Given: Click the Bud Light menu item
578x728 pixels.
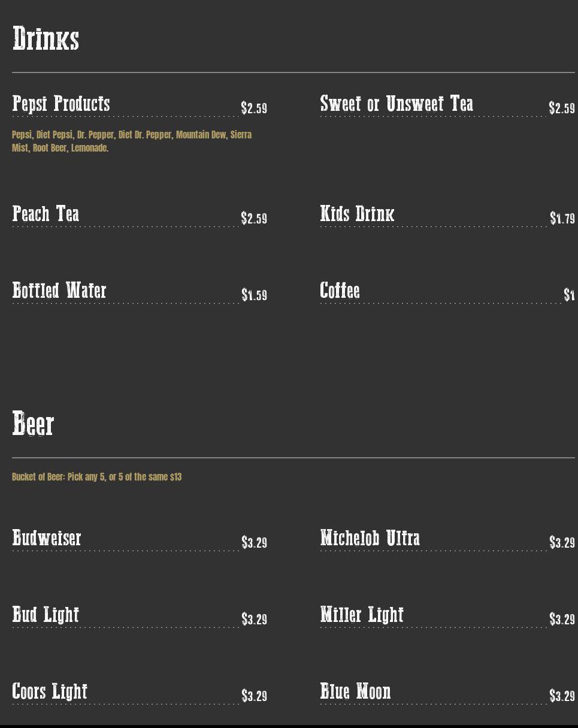Looking at the screenshot, I should pos(46,615).
